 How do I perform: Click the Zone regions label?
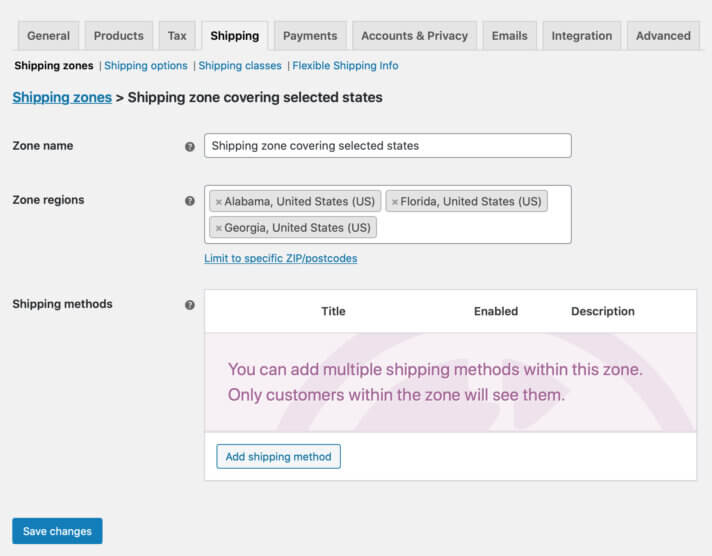[48, 200]
